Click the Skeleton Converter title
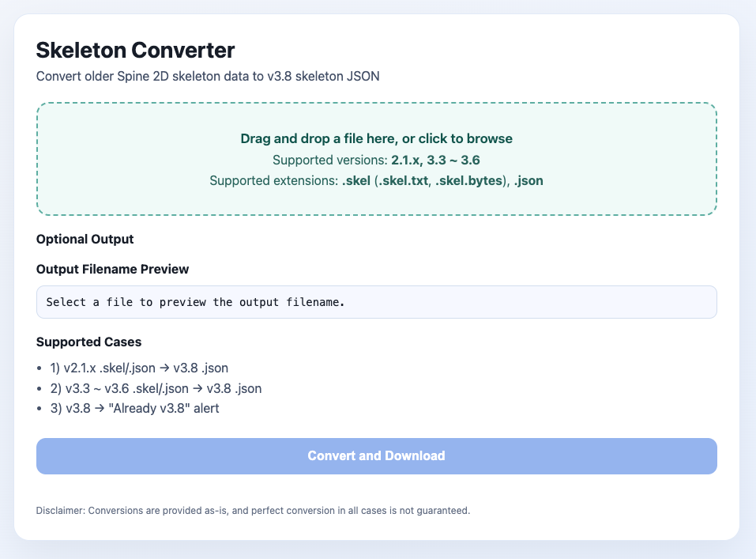 135,50
